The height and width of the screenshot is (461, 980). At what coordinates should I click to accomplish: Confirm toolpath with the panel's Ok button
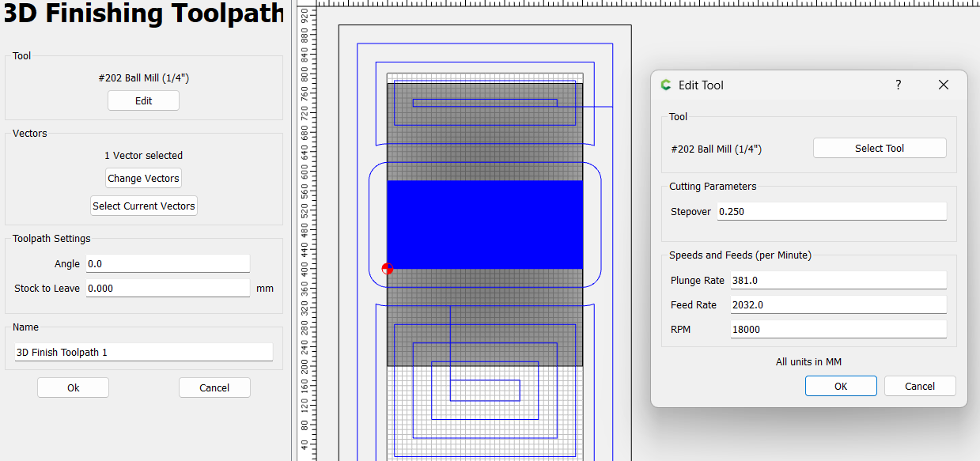[x=73, y=387]
